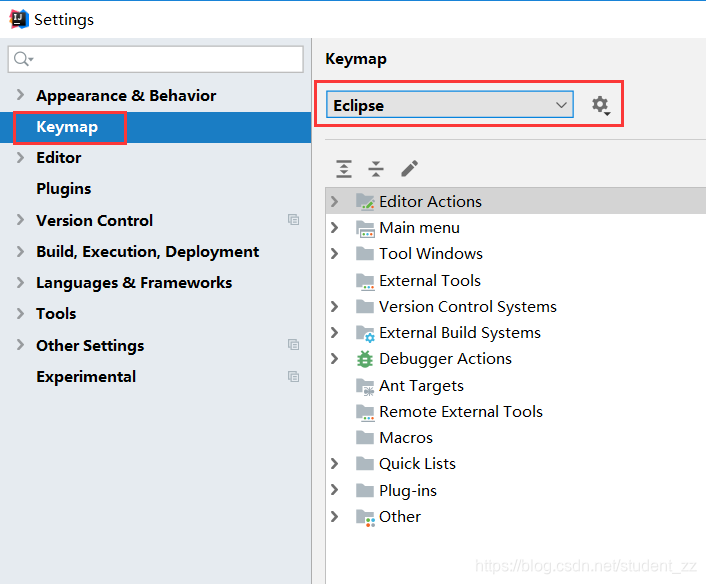Expand the Tools settings group
This screenshot has height=584, width=706.
pyautogui.click(x=20, y=313)
